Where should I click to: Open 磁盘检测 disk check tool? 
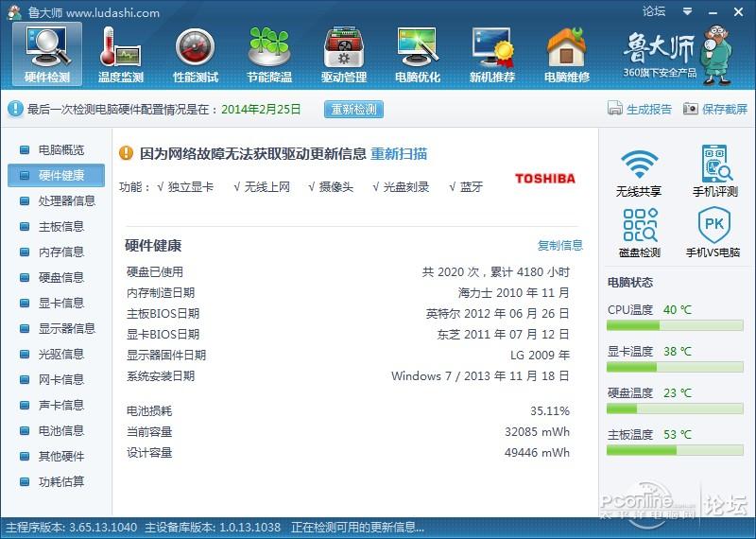(640, 233)
